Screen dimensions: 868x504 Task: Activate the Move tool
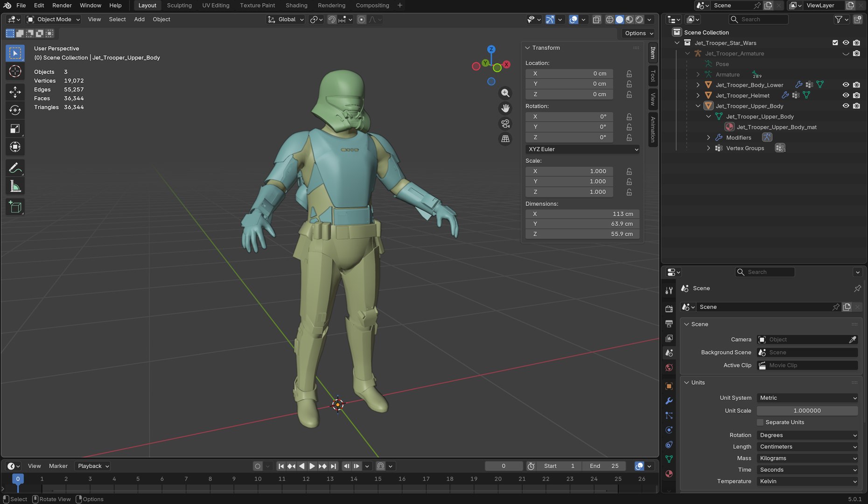pyautogui.click(x=15, y=92)
